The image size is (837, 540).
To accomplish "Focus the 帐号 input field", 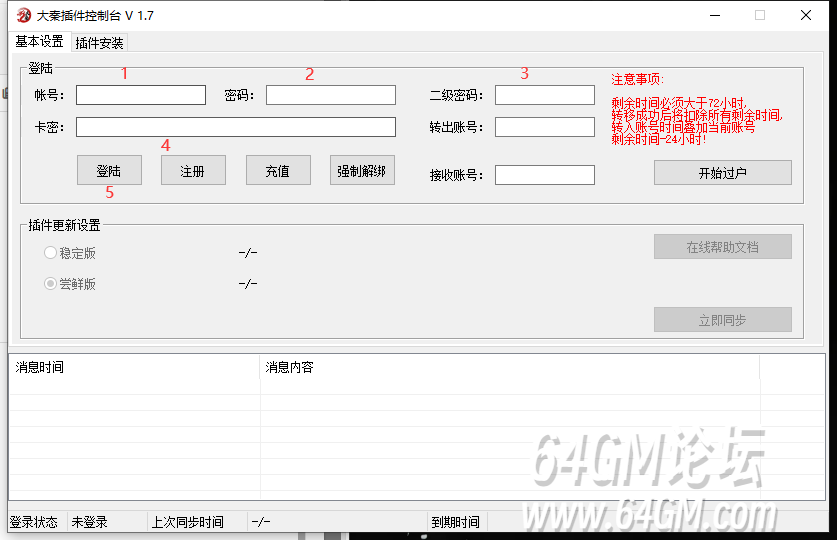I will (141, 95).
